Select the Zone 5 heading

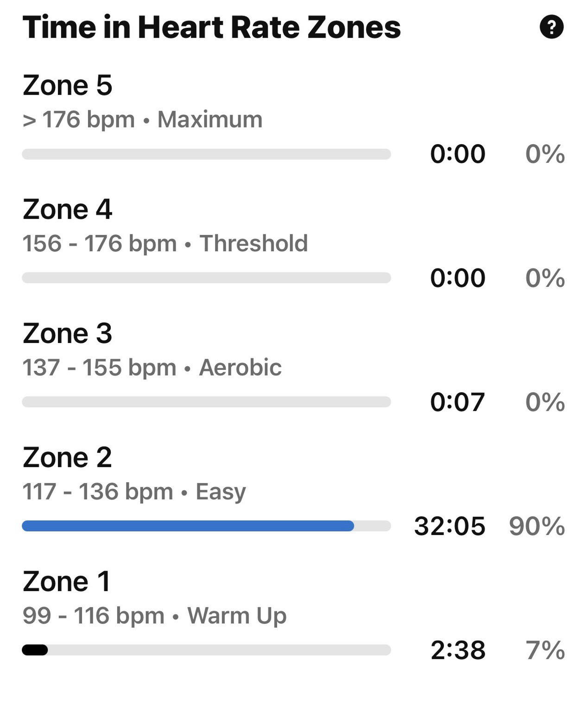click(x=67, y=85)
